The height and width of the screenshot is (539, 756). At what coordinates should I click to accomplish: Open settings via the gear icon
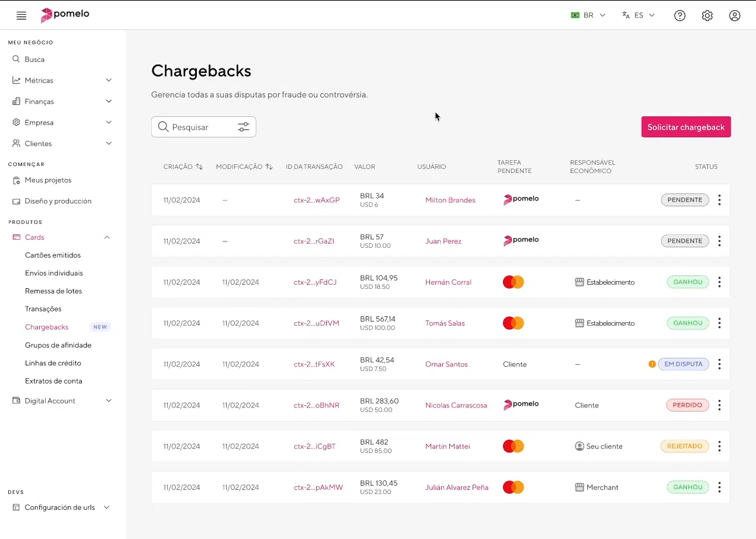[707, 15]
